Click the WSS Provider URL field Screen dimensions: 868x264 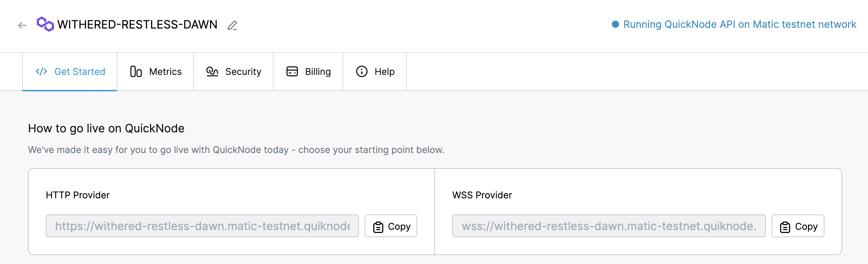coord(609,226)
